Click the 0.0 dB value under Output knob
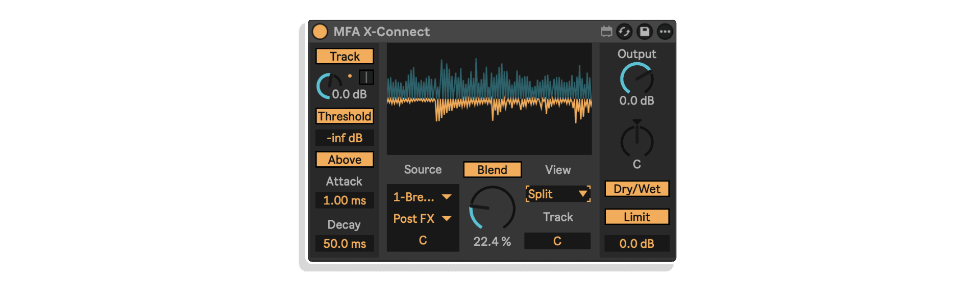The width and height of the screenshot is (980, 281). (x=636, y=100)
